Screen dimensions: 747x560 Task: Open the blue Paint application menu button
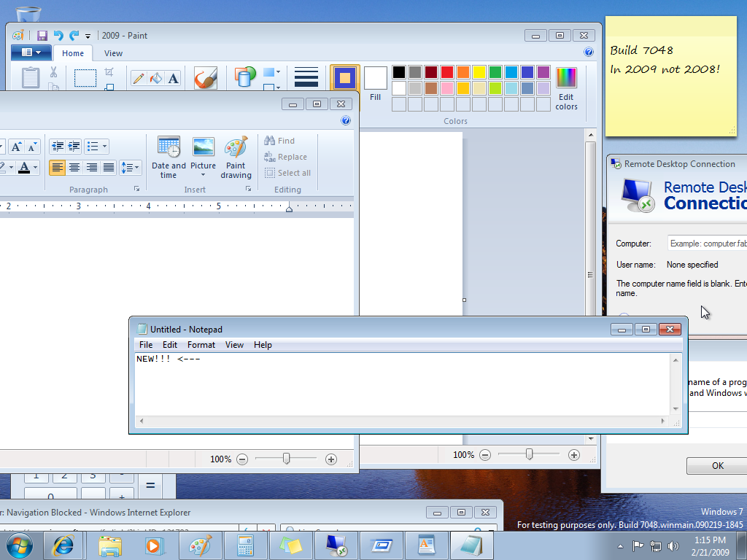click(x=31, y=52)
